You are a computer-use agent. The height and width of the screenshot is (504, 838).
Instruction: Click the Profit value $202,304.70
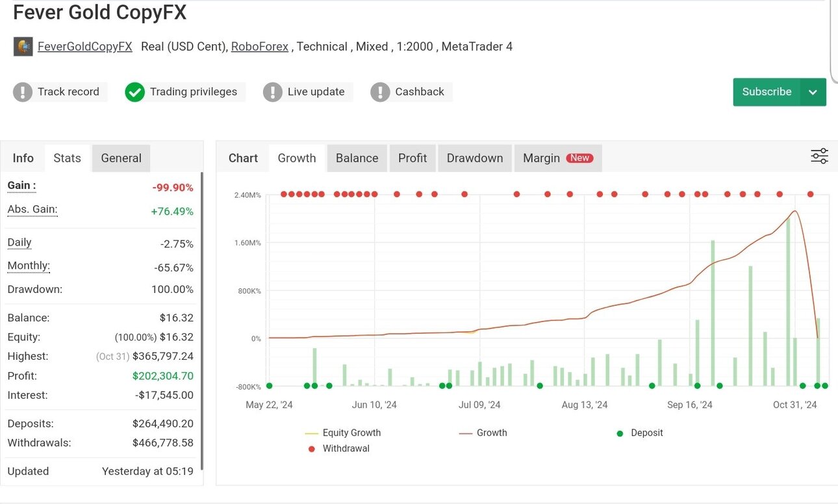point(163,376)
